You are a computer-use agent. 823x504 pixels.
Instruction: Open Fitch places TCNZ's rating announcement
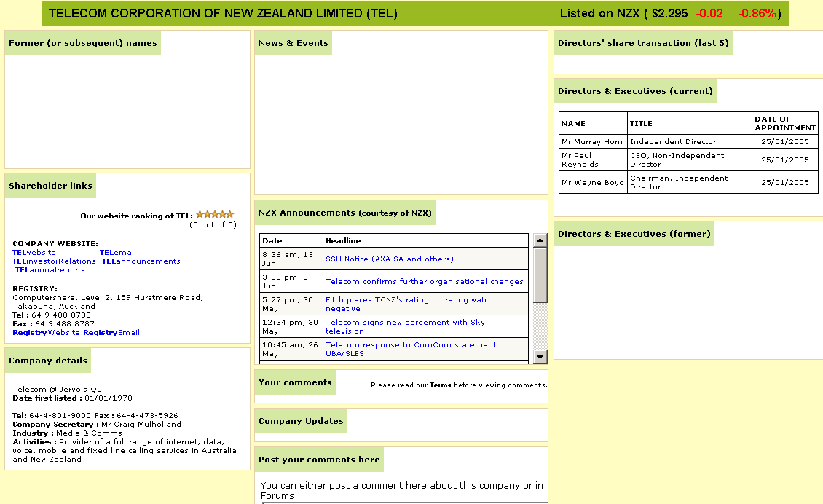409,304
